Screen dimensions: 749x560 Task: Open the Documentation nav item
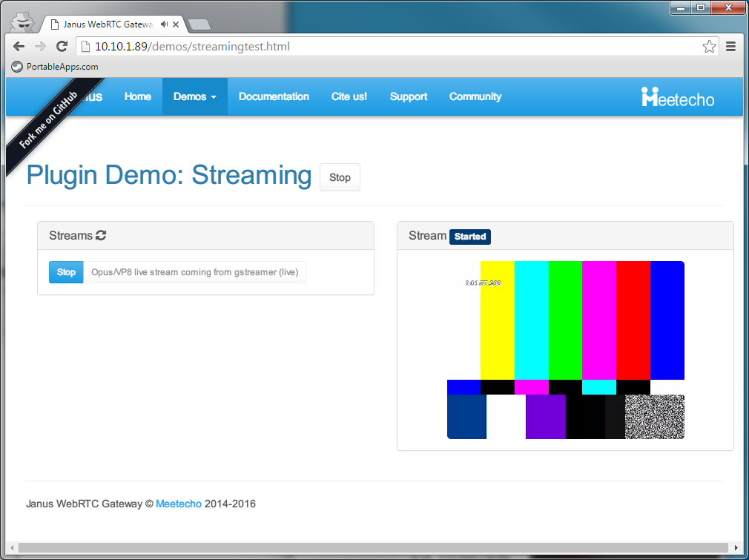click(x=274, y=96)
